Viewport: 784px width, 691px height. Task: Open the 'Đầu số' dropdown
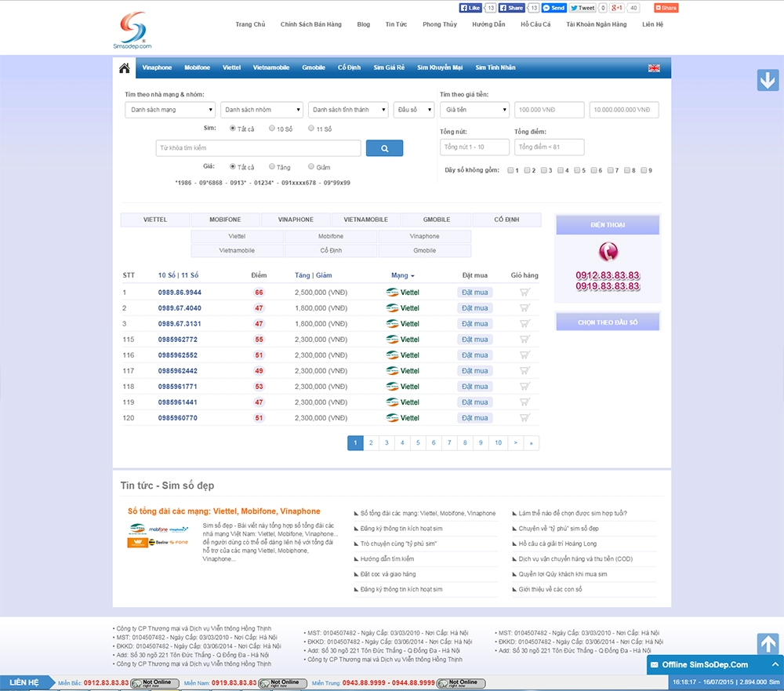point(414,110)
